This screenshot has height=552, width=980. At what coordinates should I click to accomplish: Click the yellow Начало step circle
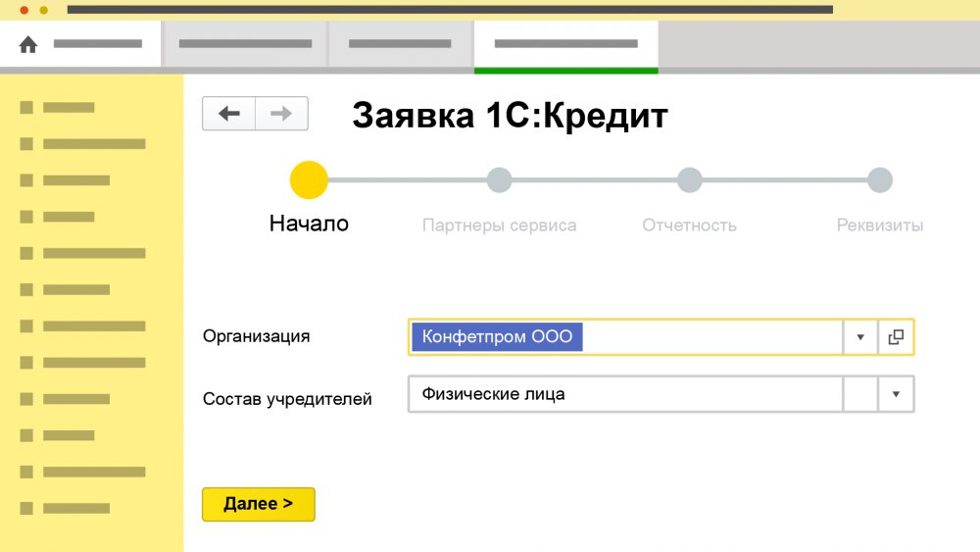click(x=309, y=180)
